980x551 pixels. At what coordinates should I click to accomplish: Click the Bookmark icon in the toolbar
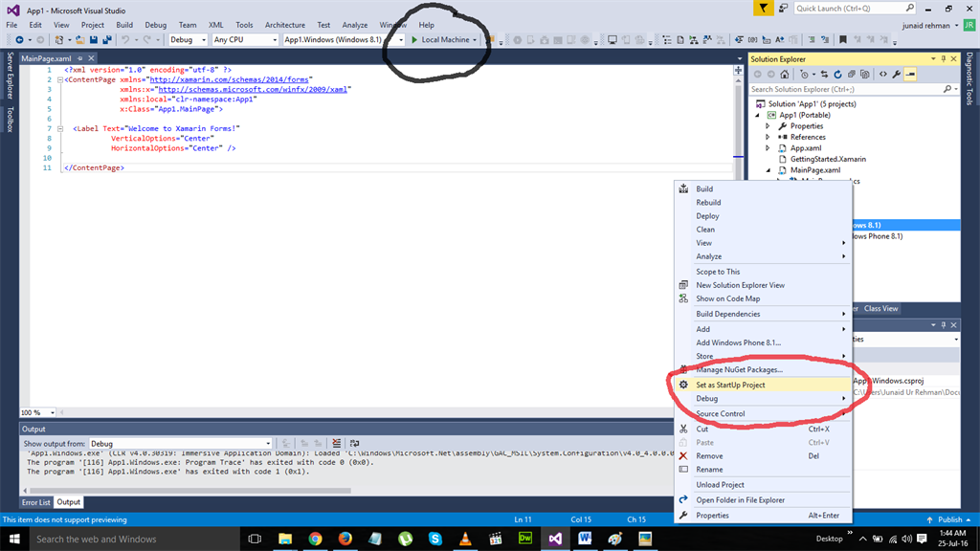843,40
